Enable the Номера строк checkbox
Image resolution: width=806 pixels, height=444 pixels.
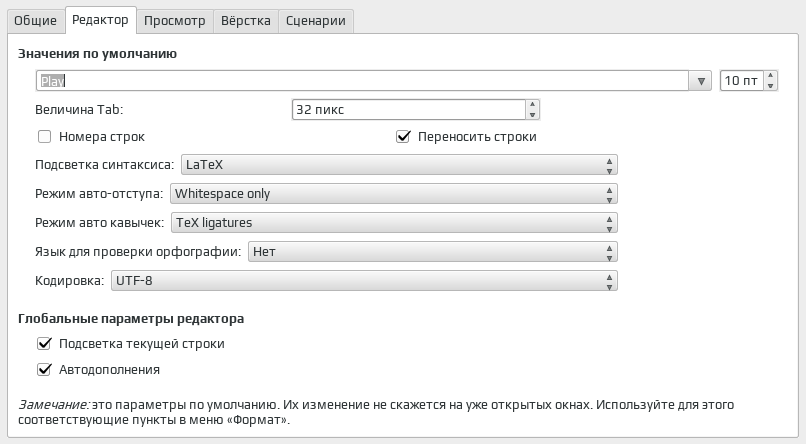[44, 136]
